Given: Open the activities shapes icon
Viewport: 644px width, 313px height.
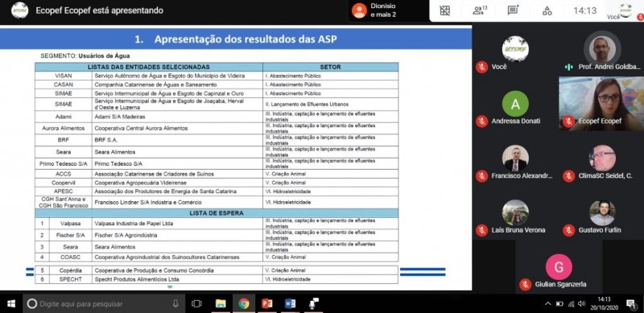Looking at the screenshot, I should point(547,10).
